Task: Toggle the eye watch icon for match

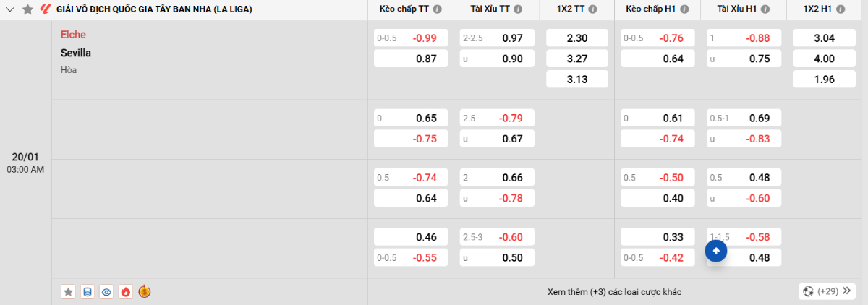Action: (x=106, y=292)
